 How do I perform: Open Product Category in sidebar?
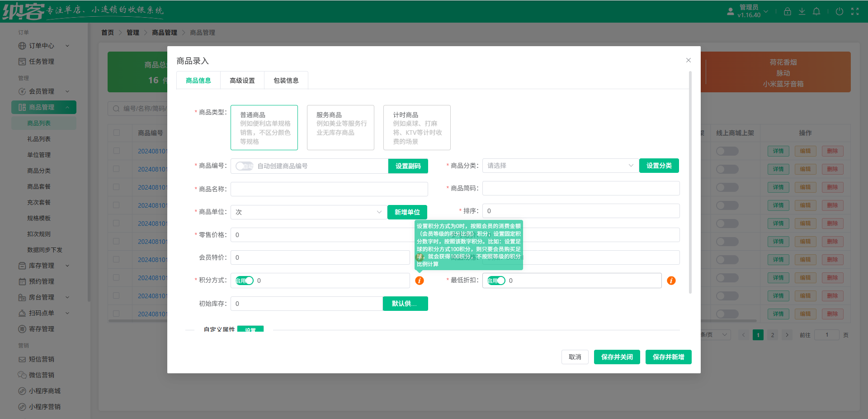pos(39,171)
